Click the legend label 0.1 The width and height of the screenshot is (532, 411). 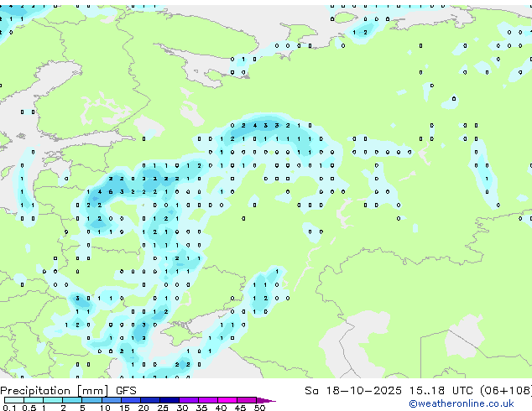point(9,408)
